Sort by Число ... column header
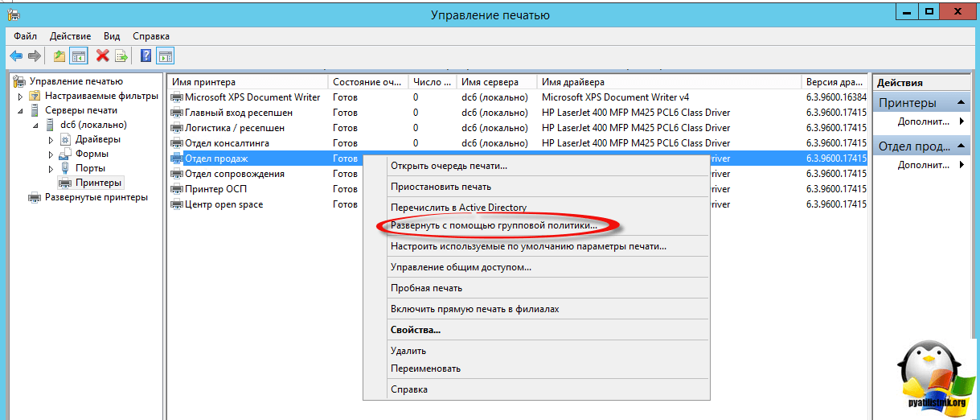 click(433, 82)
